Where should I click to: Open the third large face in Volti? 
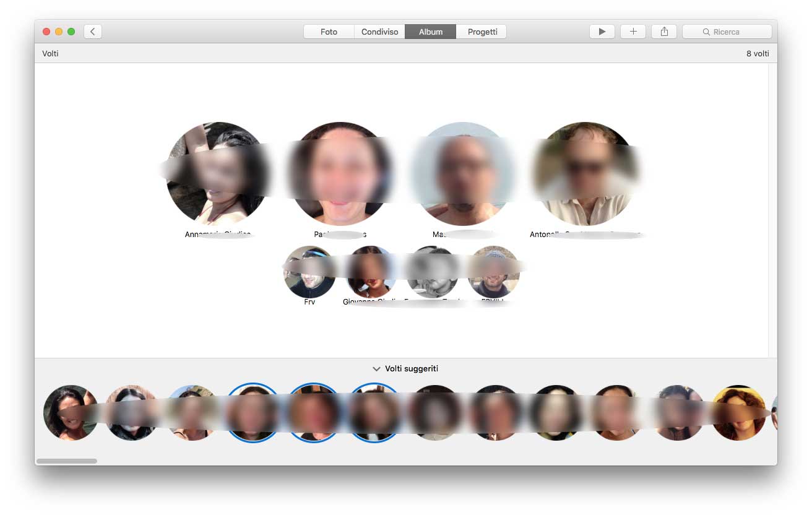(462, 173)
